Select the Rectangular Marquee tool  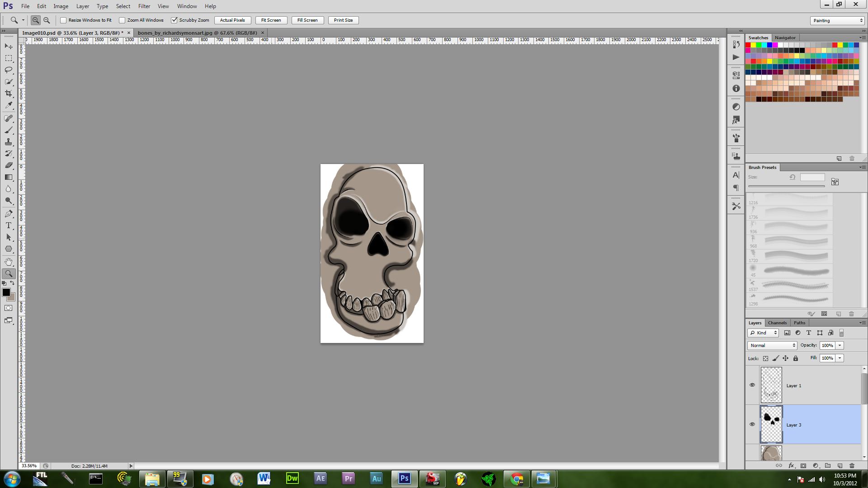(9, 58)
